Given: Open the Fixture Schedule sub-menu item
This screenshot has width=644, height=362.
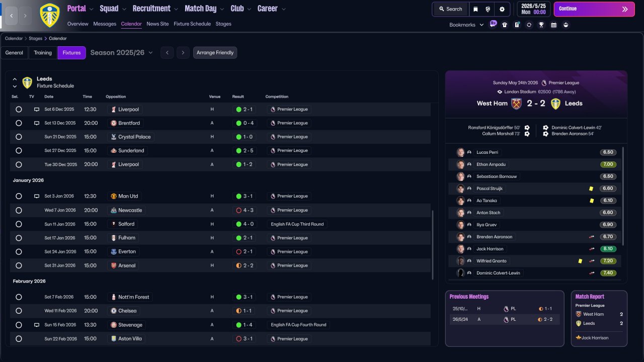Looking at the screenshot, I should tap(192, 24).
